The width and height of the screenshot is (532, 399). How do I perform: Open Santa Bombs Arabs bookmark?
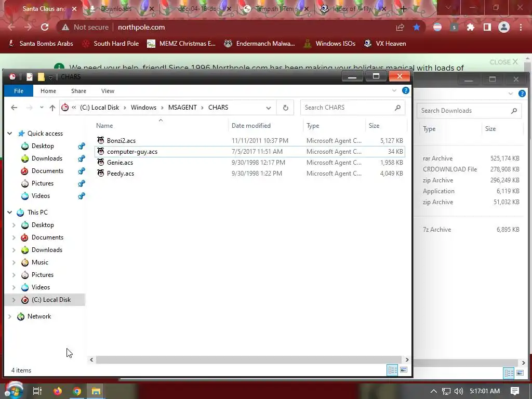[41, 44]
